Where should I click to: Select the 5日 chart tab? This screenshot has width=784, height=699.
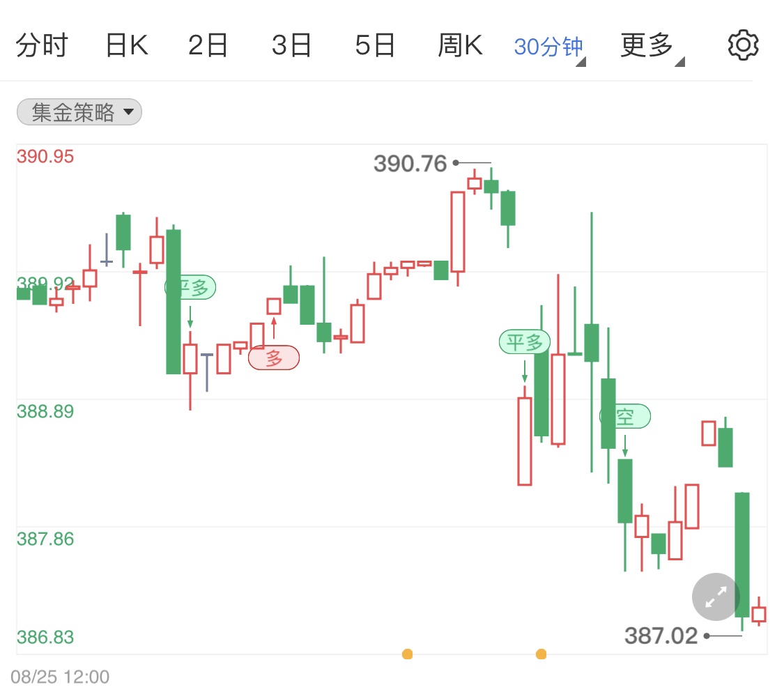click(x=375, y=45)
